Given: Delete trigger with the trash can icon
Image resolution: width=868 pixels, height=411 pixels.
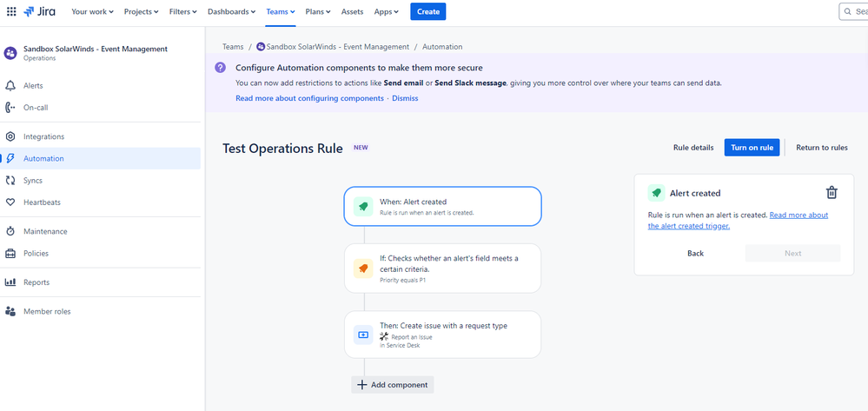Looking at the screenshot, I should [832, 193].
